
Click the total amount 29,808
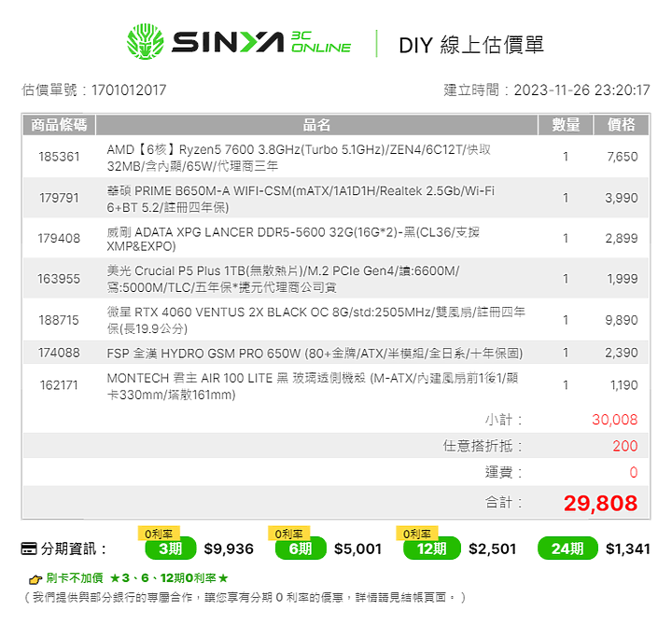600,503
